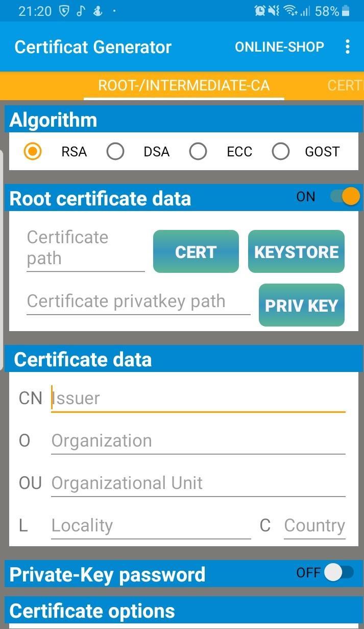Tap the ONLINE-SHOP menu item
Viewport: 364px width, 629px height.
[279, 46]
